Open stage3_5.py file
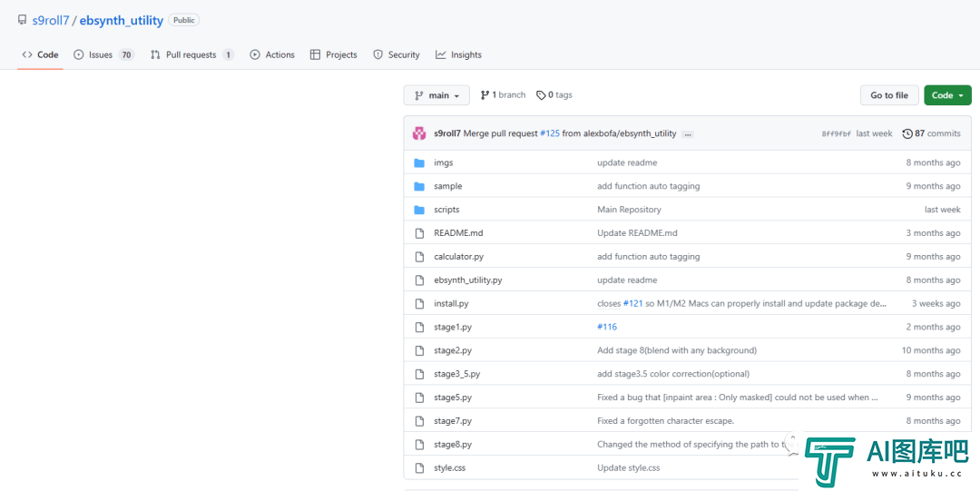980x491 pixels. (x=456, y=374)
